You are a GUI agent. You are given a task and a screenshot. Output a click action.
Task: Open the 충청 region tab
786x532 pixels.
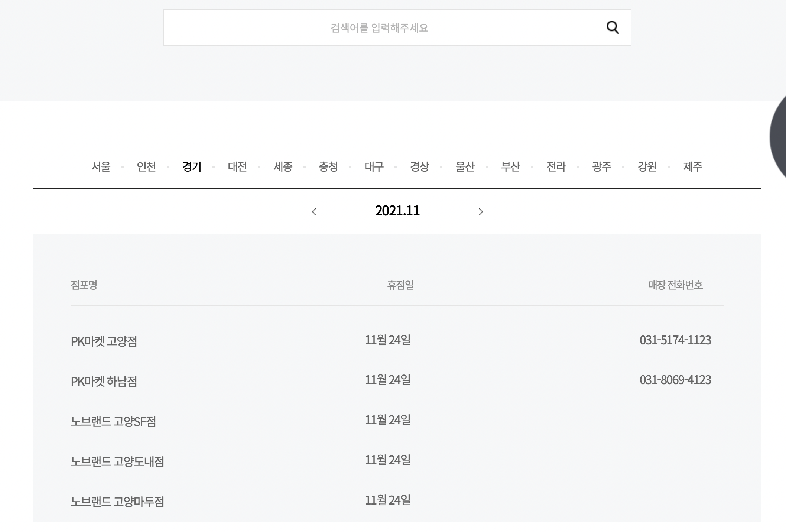click(x=328, y=166)
